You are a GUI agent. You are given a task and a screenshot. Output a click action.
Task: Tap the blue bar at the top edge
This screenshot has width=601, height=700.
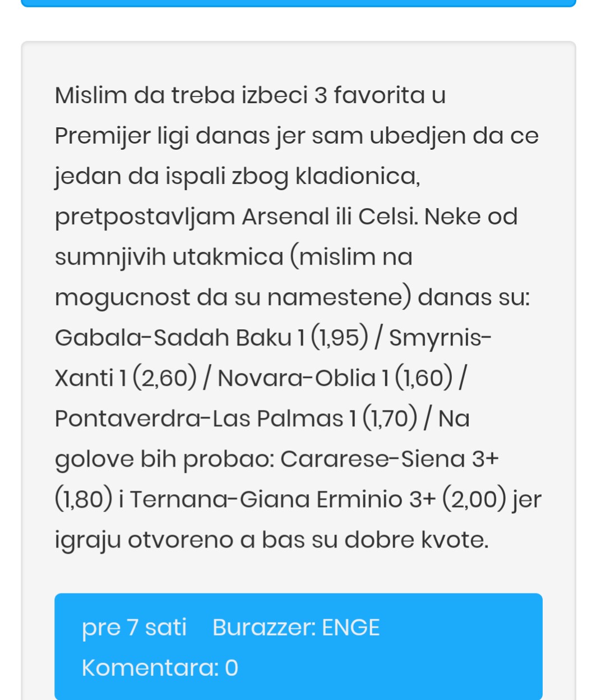tap(298, 3)
